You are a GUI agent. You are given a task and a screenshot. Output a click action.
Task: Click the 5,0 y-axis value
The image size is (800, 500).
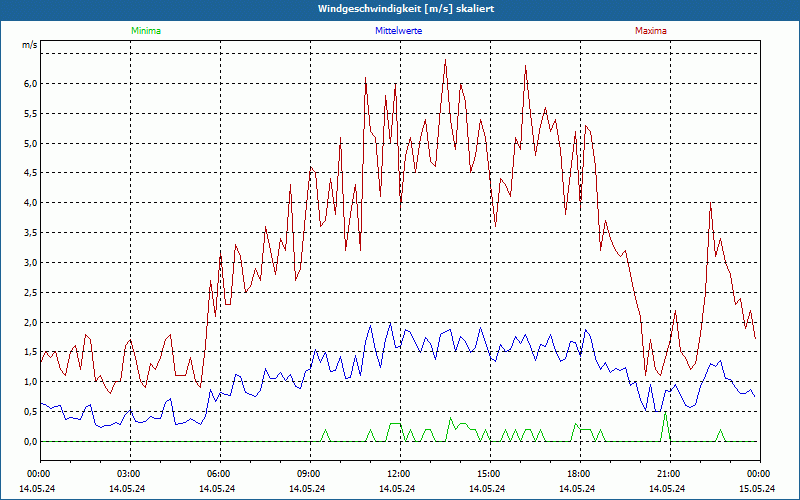[31, 143]
